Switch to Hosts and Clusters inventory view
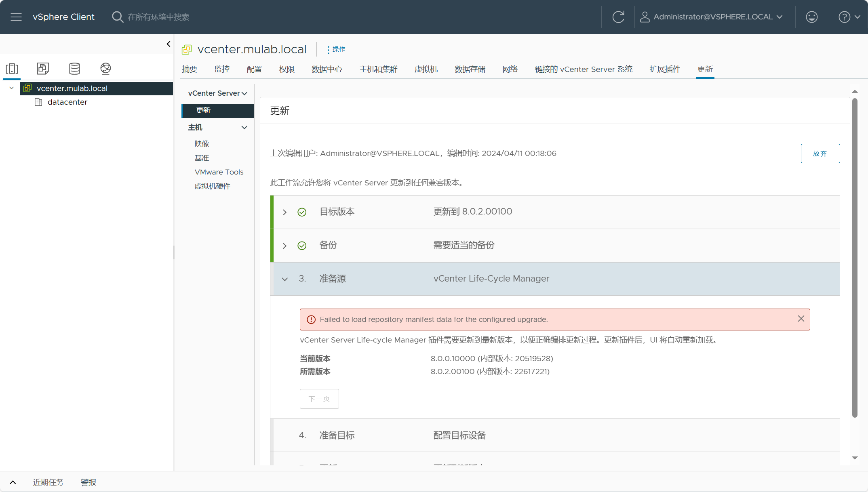Viewport: 868px width, 492px height. pos(12,69)
